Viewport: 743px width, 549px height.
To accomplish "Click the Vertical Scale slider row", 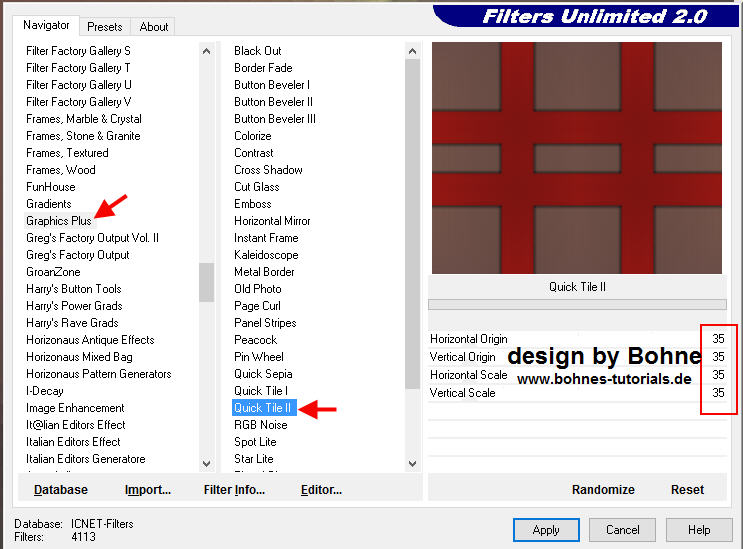I will [577, 393].
